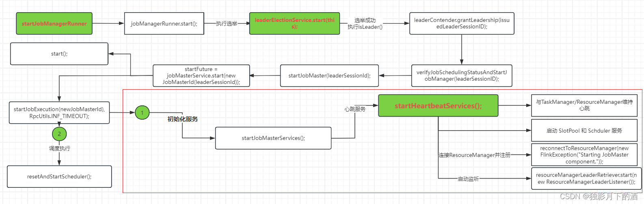Click the leaderContender.grantLeadership box
This screenshot has width=644, height=204.
pyautogui.click(x=462, y=23)
